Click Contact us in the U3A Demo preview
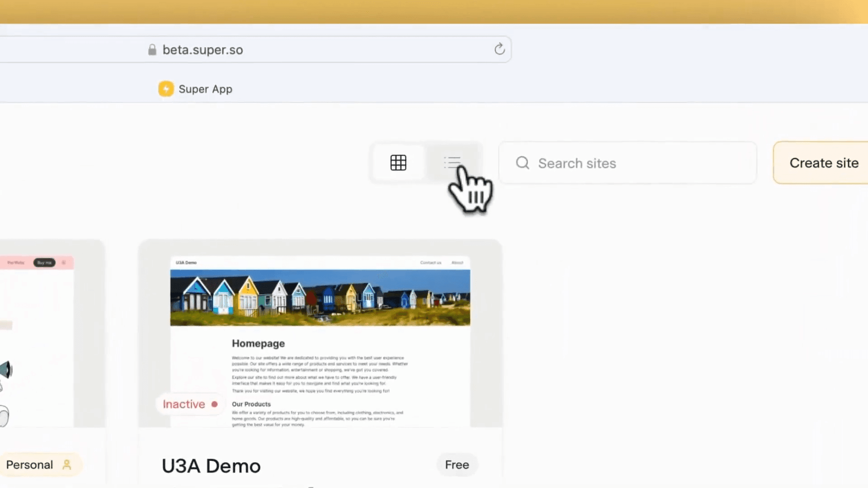Image resolution: width=868 pixels, height=488 pixels. [430, 263]
